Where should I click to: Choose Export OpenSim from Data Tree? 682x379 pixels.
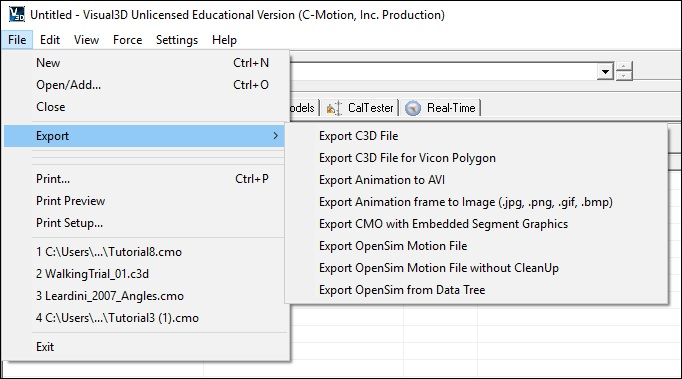[476, 290]
